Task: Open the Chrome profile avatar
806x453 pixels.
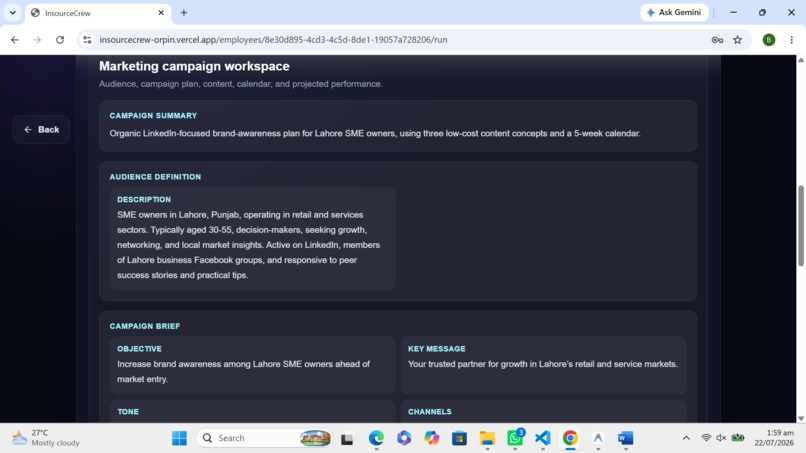Action: tap(768, 40)
